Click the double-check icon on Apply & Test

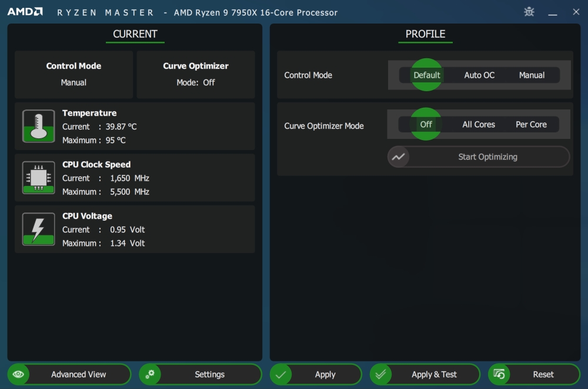(x=380, y=374)
